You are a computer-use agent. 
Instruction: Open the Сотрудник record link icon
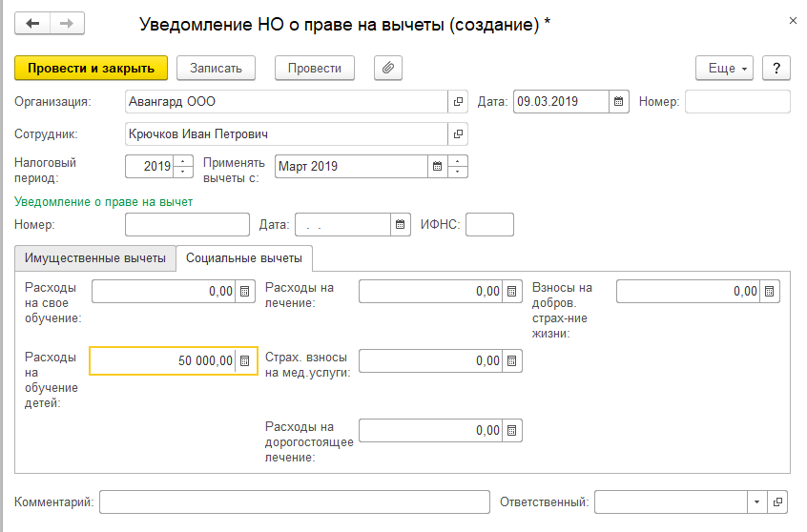click(x=458, y=134)
